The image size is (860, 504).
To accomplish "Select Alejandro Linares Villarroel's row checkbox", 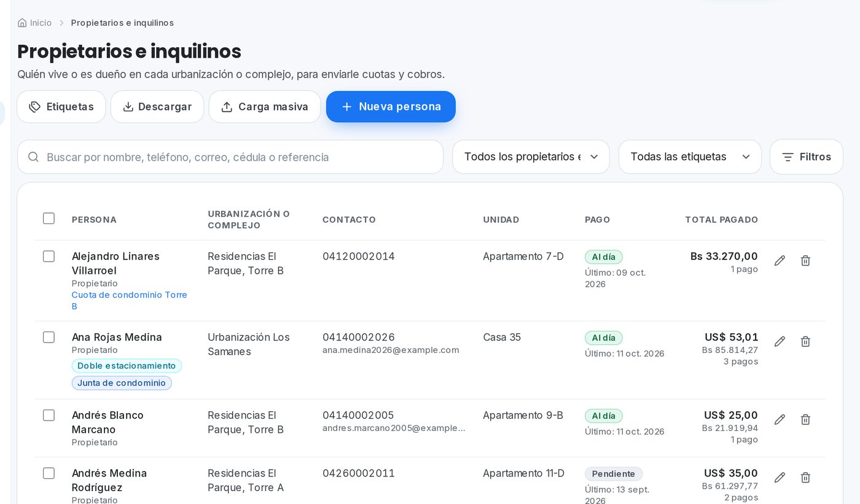I will click(x=49, y=257).
